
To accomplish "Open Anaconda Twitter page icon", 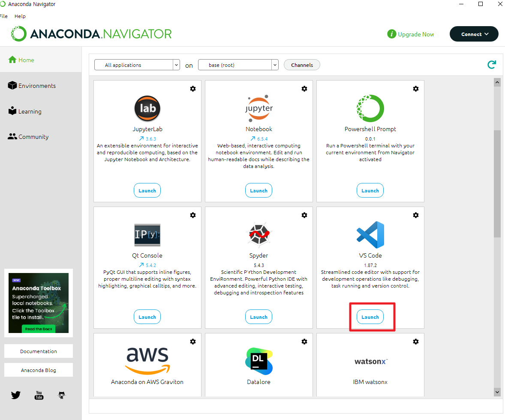I will [x=16, y=395].
